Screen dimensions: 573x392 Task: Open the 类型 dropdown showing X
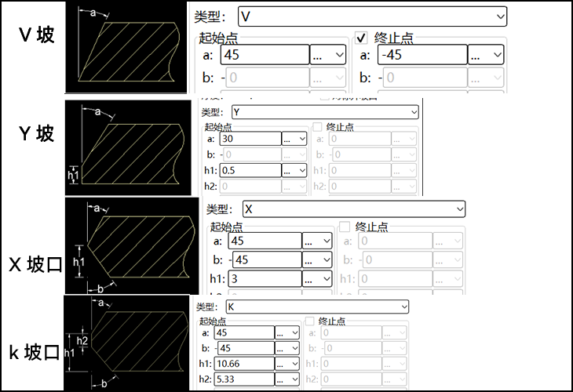click(352, 209)
